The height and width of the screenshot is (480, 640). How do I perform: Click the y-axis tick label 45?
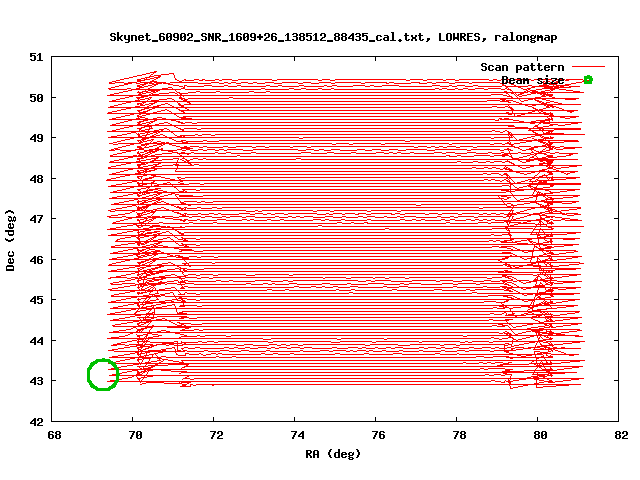tap(36, 300)
